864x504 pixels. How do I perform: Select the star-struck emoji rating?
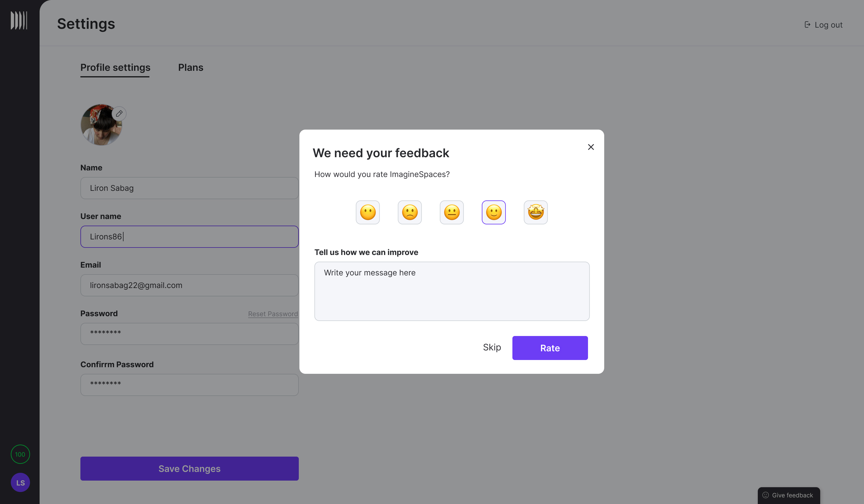click(x=535, y=212)
